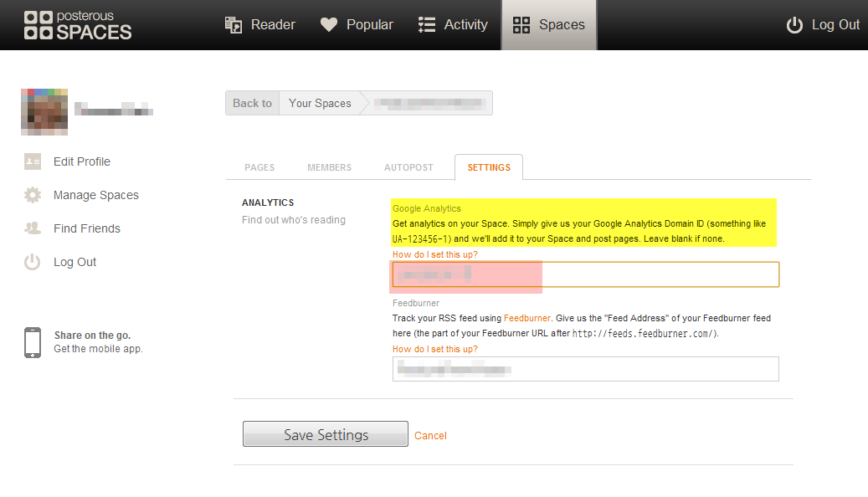This screenshot has height=497, width=868.
Task: Click the Posterous Spaces logo
Action: (77, 24)
